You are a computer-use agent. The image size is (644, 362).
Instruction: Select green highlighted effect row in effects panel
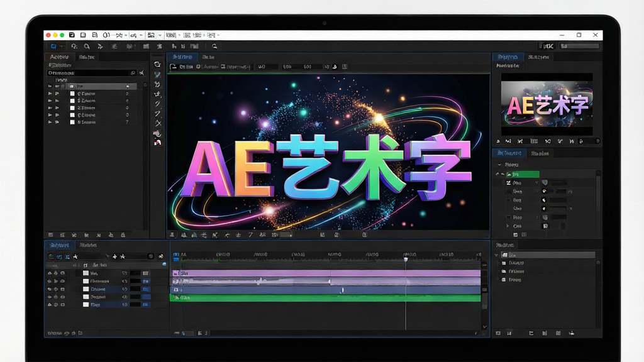click(x=523, y=175)
